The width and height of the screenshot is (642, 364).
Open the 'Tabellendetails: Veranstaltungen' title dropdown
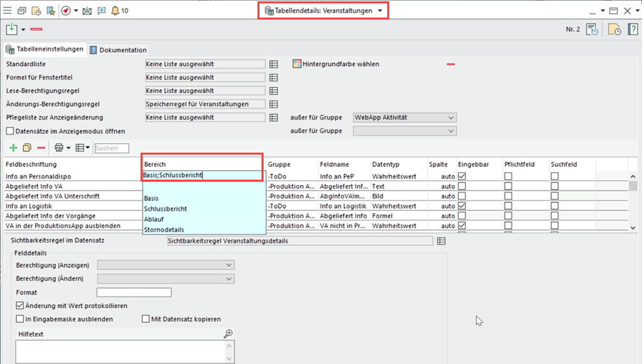click(x=380, y=11)
